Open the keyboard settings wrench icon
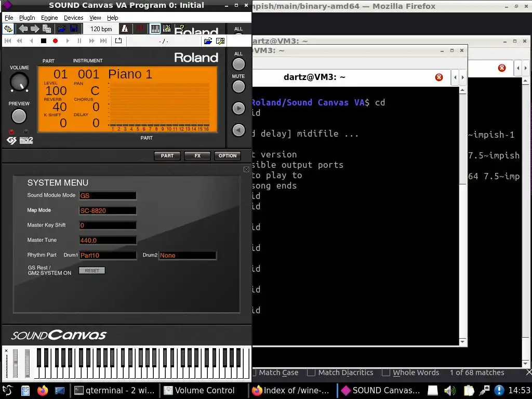This screenshot has height=399, width=532. point(167,29)
